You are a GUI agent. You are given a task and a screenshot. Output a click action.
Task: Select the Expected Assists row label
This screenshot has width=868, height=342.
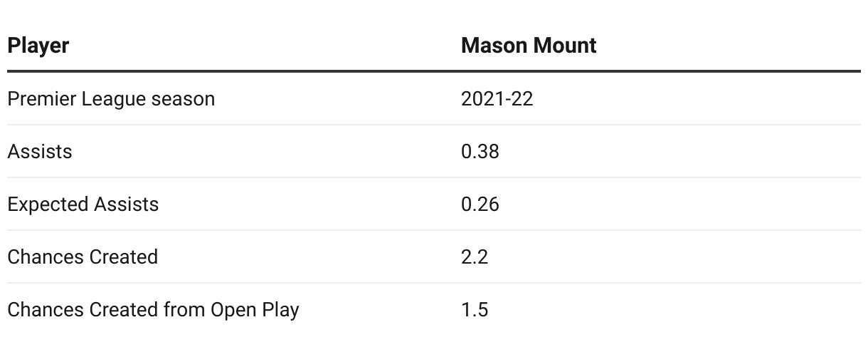[83, 204]
